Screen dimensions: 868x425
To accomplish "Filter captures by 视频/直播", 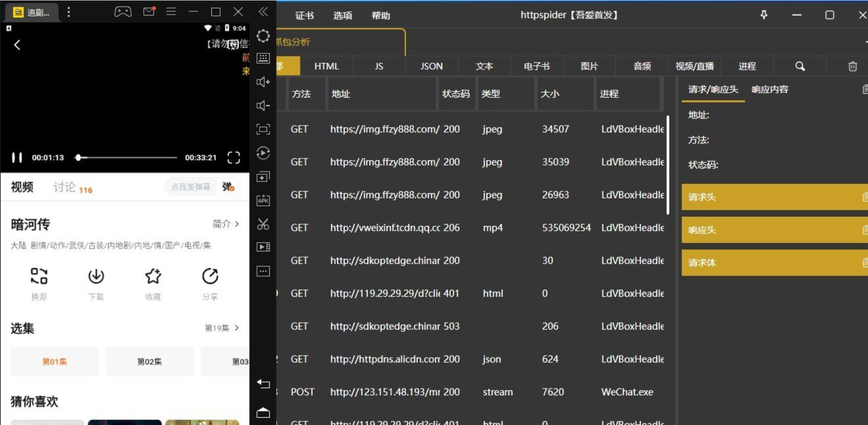I will click(695, 66).
